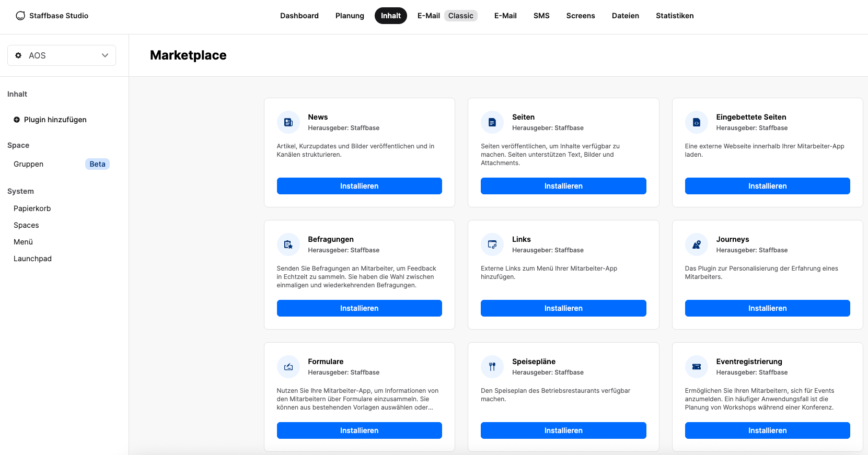This screenshot has height=455, width=868.
Task: Click the System section label in sidebar
Action: 20,191
